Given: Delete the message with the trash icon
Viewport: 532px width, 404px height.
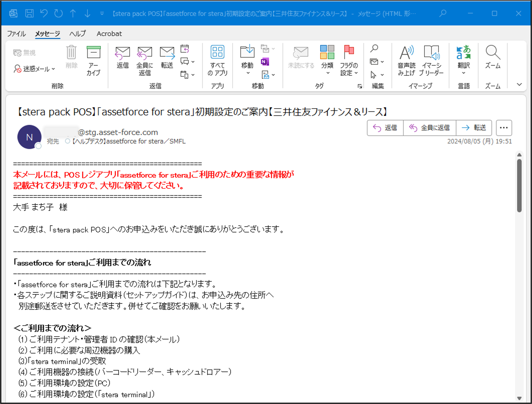Looking at the screenshot, I should [71, 58].
